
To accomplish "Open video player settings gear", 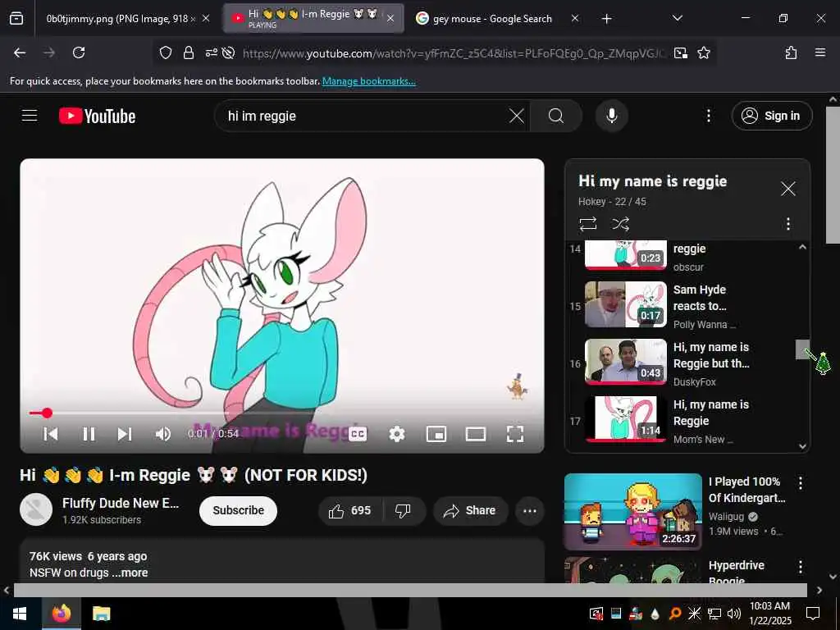I will coord(396,433).
